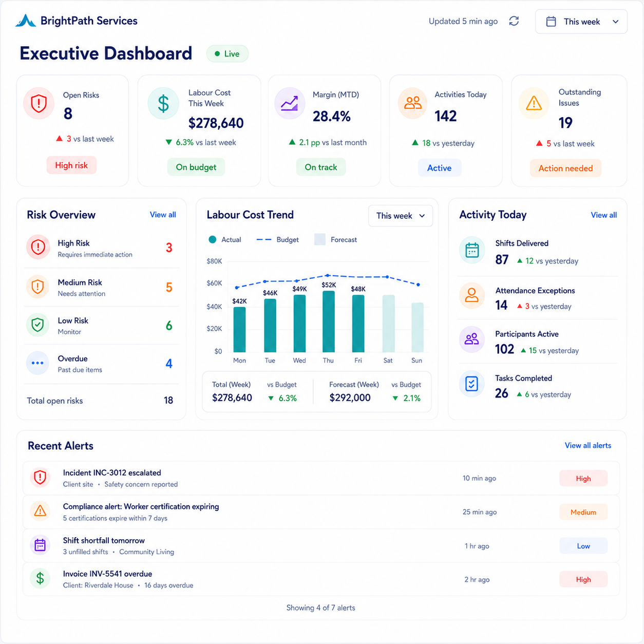The height and width of the screenshot is (644, 644).
Task: Click the Labour Cost dollar icon
Action: 163,103
